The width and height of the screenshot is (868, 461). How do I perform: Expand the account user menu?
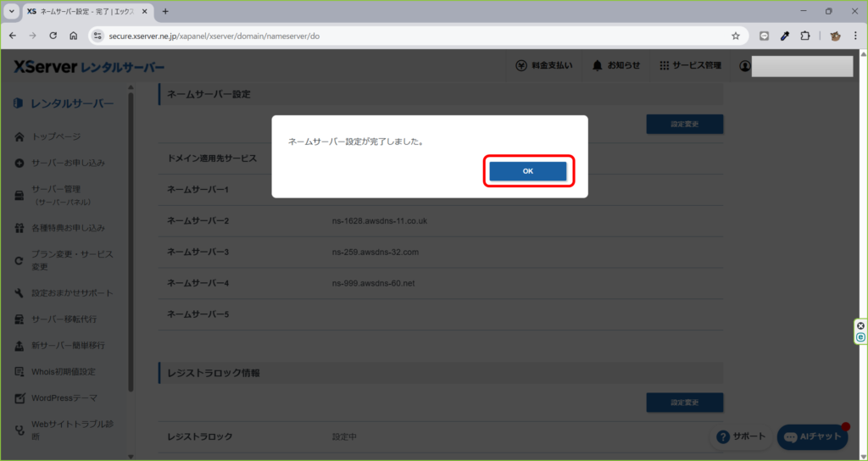pyautogui.click(x=745, y=66)
